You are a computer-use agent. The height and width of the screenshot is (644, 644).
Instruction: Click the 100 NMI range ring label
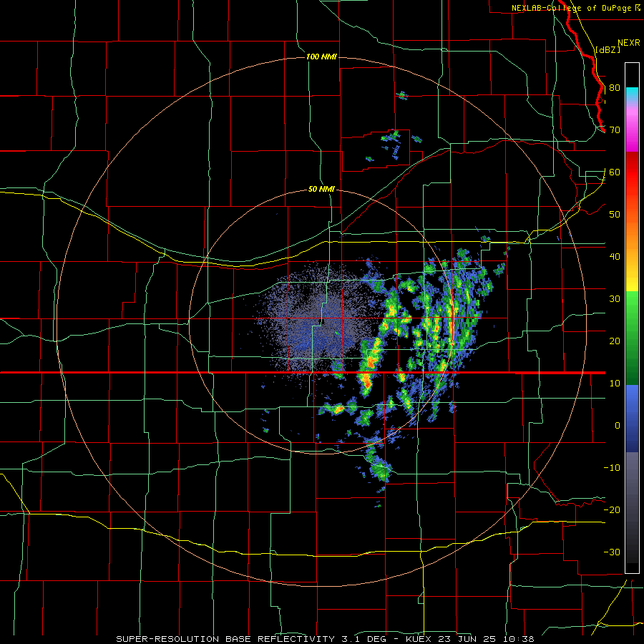coord(321,57)
